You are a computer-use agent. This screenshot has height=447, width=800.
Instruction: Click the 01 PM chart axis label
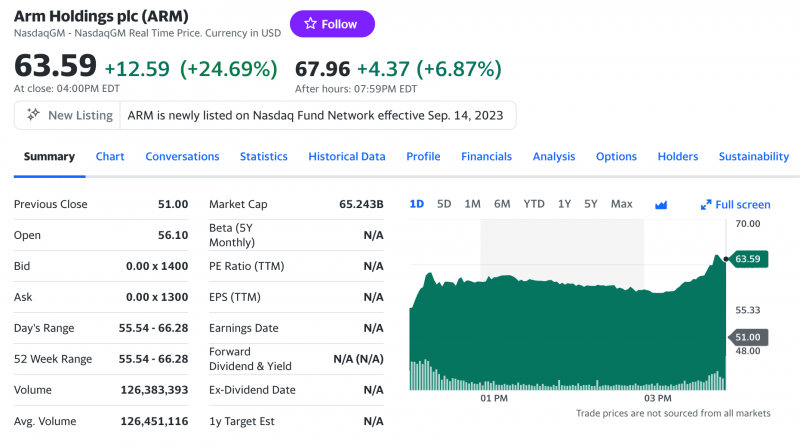[x=494, y=399]
